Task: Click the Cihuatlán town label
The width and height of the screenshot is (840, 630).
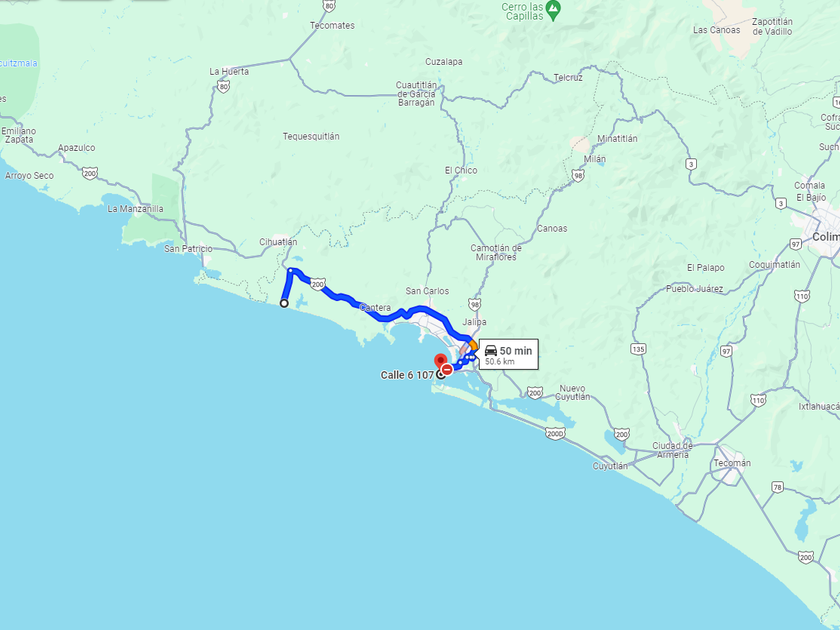Action: click(x=278, y=242)
